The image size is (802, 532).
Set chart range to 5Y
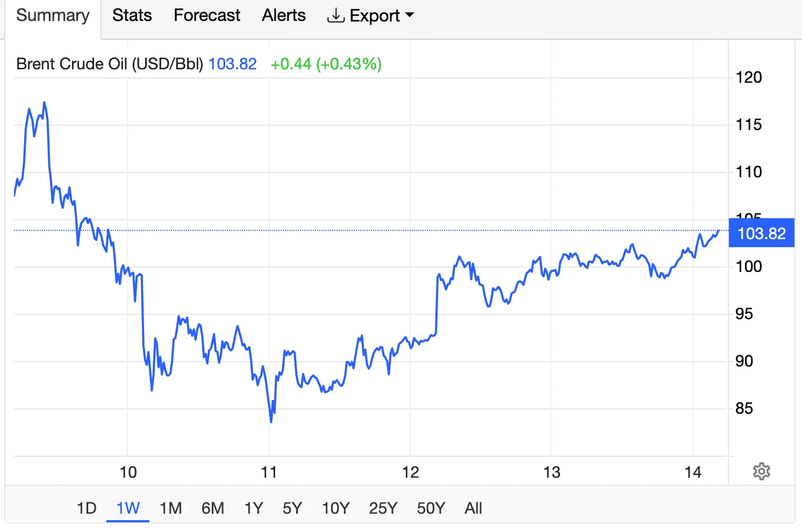tap(292, 508)
